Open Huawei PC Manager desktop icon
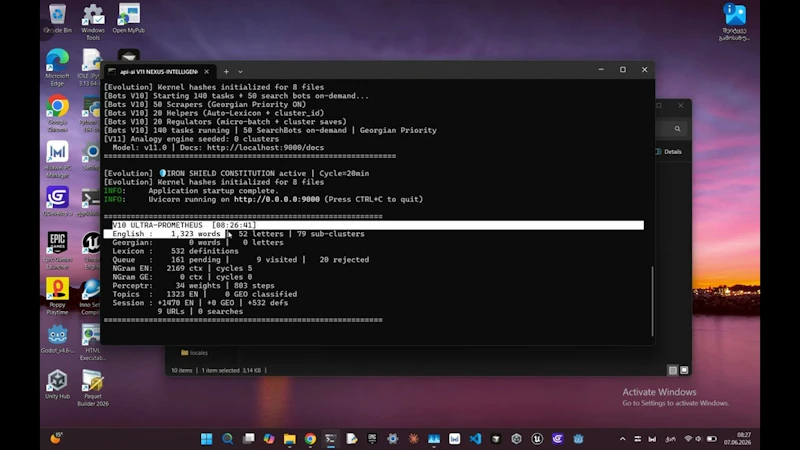The height and width of the screenshot is (450, 800). coord(57,159)
